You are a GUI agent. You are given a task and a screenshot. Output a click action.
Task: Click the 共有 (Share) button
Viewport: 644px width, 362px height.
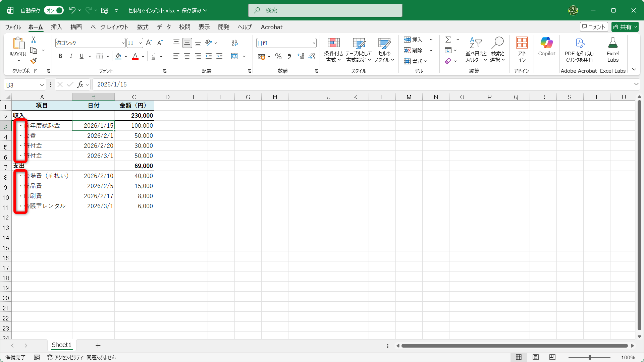(625, 27)
